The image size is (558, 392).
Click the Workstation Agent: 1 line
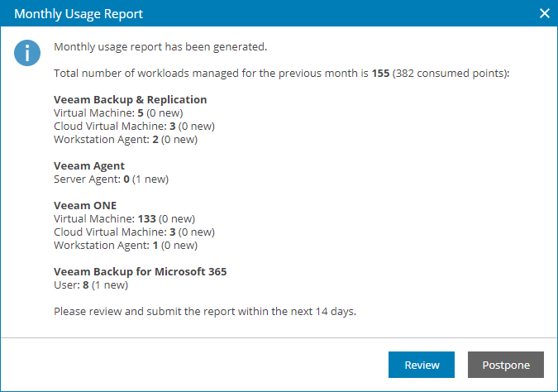[126, 245]
